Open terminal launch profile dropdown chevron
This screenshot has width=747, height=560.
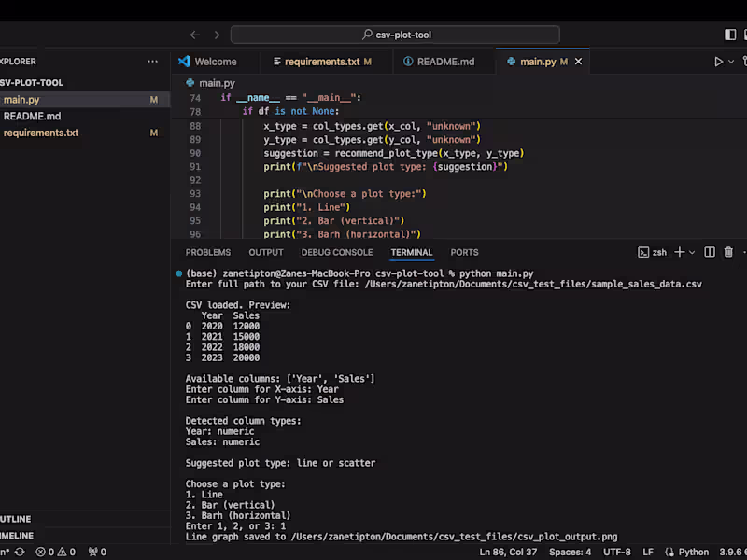coord(693,252)
